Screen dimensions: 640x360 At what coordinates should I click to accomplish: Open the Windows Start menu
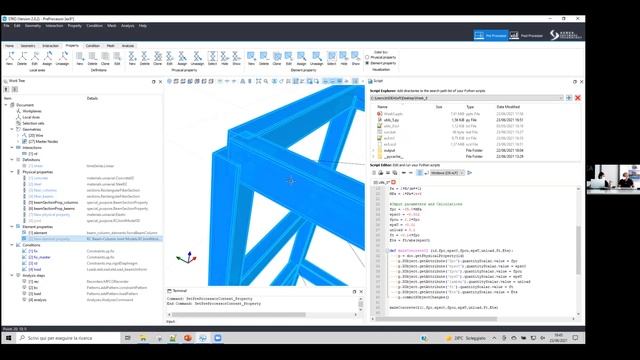(8, 338)
